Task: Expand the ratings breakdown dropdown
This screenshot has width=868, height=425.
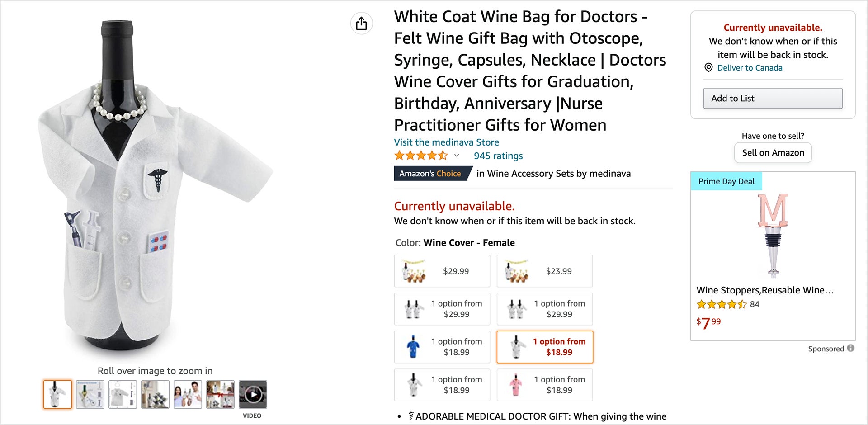Action: click(457, 156)
